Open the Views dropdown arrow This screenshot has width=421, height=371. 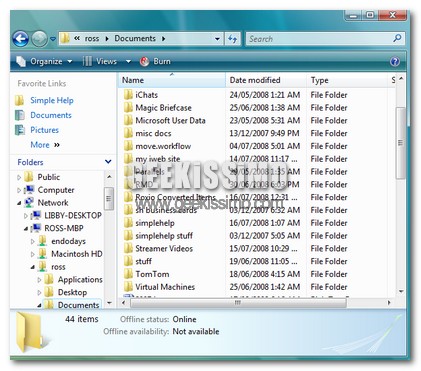pos(128,61)
